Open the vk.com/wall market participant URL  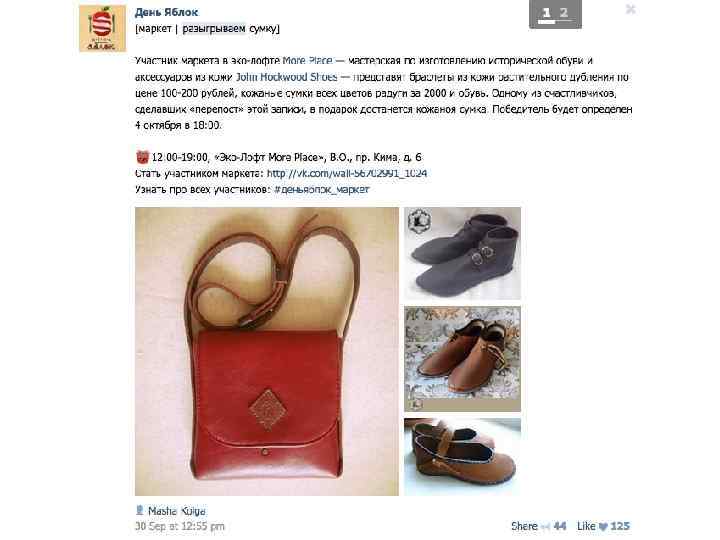(347, 173)
